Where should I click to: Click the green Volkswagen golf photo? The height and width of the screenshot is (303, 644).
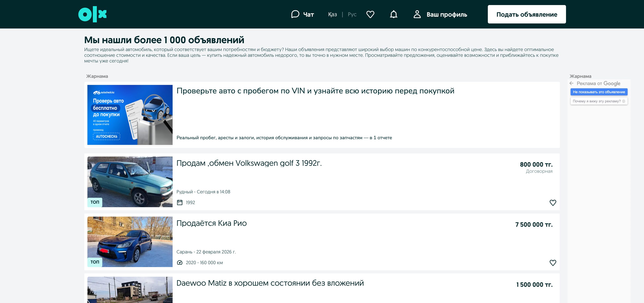(130, 182)
